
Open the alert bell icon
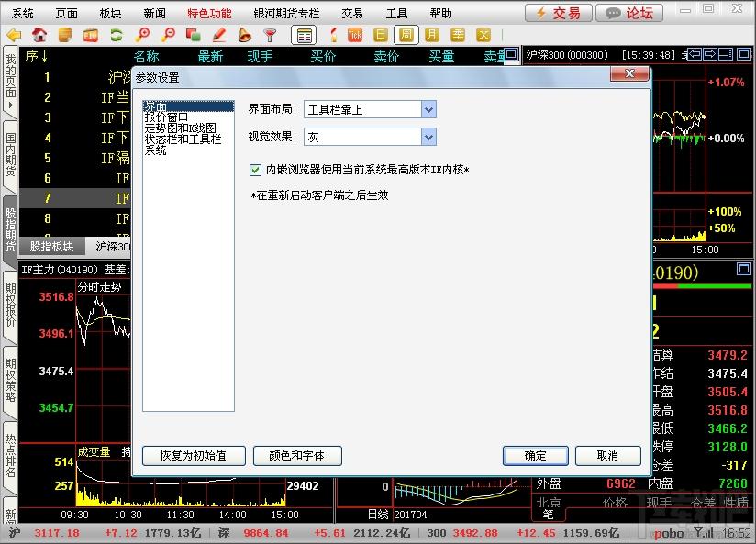click(244, 35)
